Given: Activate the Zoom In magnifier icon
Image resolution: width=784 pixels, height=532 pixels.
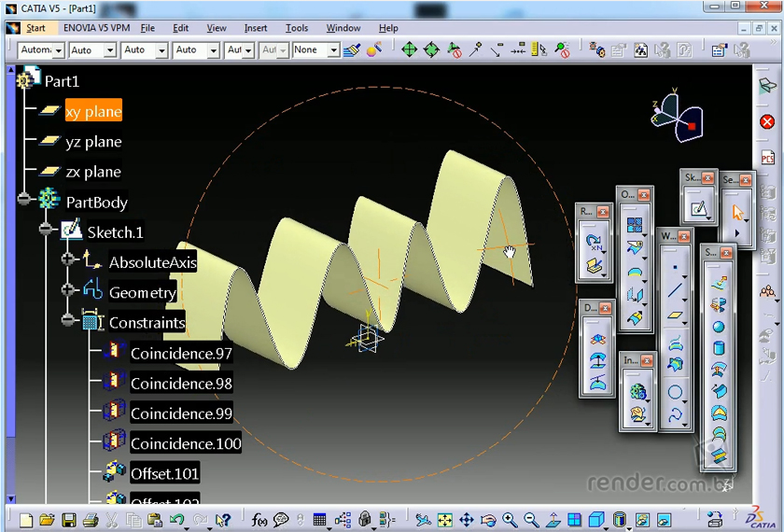Looking at the screenshot, I should coord(510,520).
